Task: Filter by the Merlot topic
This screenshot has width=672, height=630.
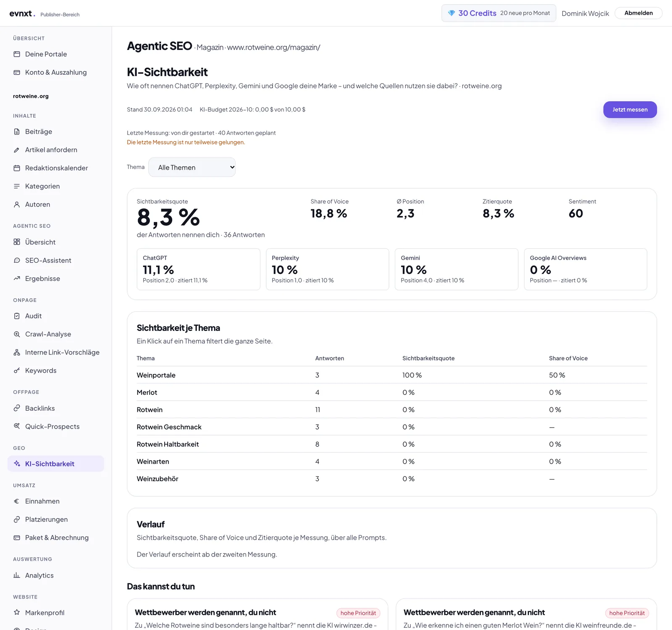Action: pos(391,392)
